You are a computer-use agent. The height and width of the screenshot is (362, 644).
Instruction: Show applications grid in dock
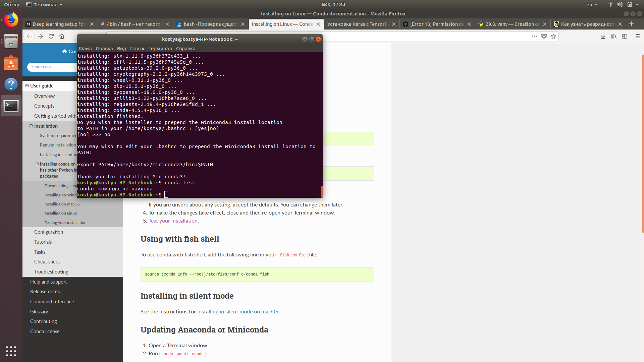(x=11, y=351)
